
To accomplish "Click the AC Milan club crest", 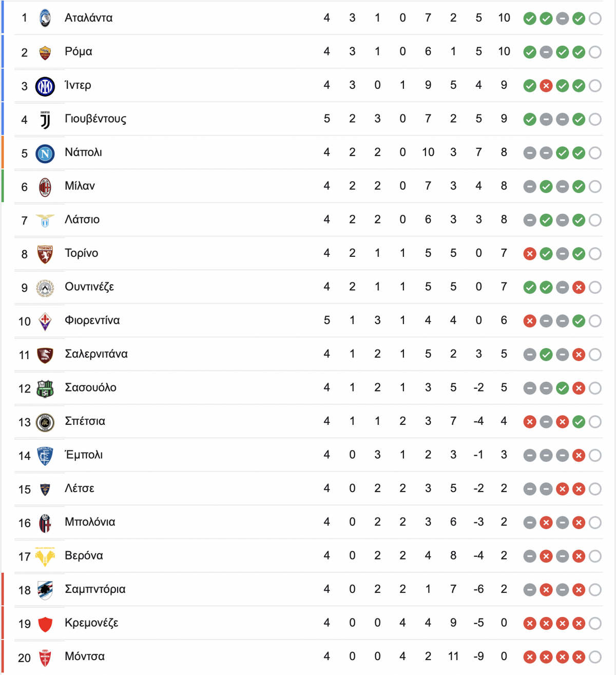I will tap(45, 187).
